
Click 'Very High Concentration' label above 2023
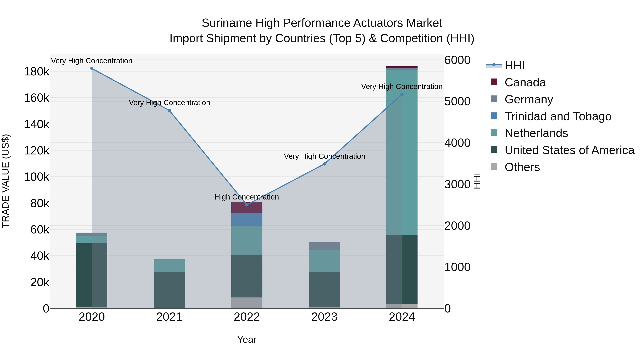click(x=325, y=156)
